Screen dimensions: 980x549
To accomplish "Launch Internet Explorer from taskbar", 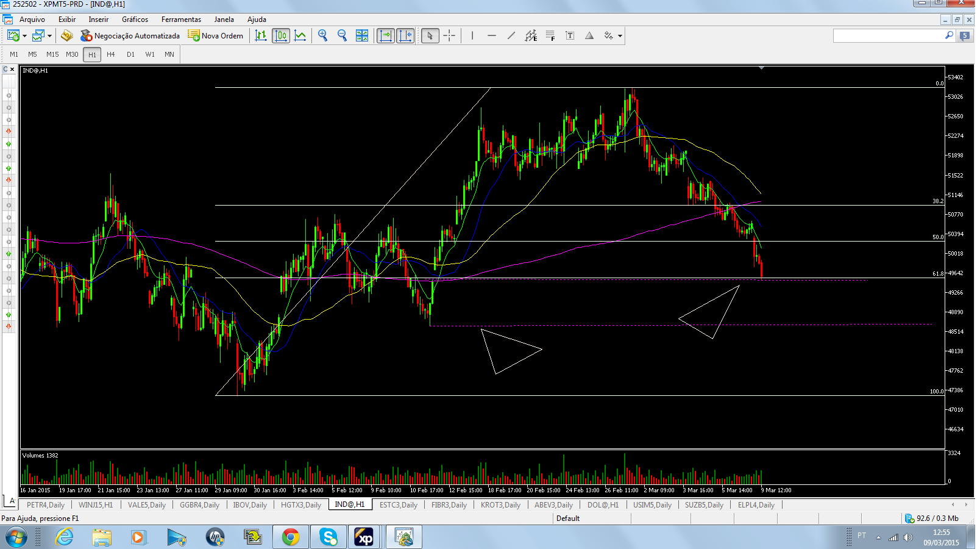I will [x=64, y=537].
